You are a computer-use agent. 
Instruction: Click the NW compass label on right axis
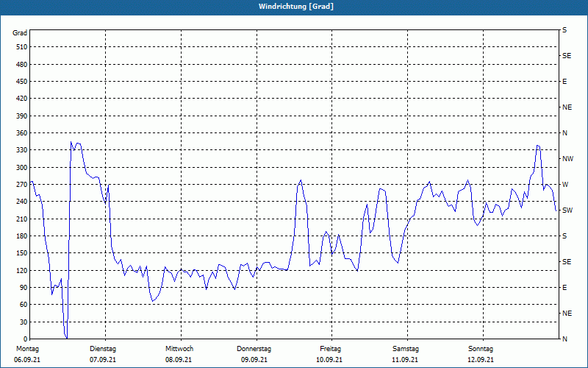567,159
